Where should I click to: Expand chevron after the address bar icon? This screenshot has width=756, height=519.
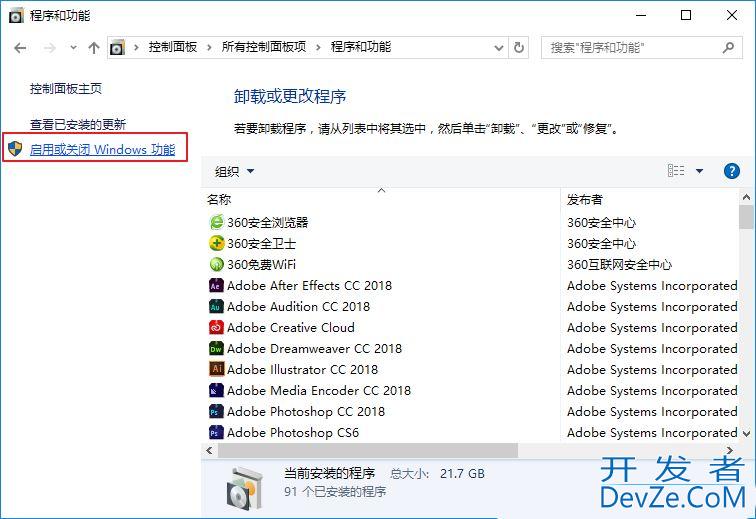136,47
